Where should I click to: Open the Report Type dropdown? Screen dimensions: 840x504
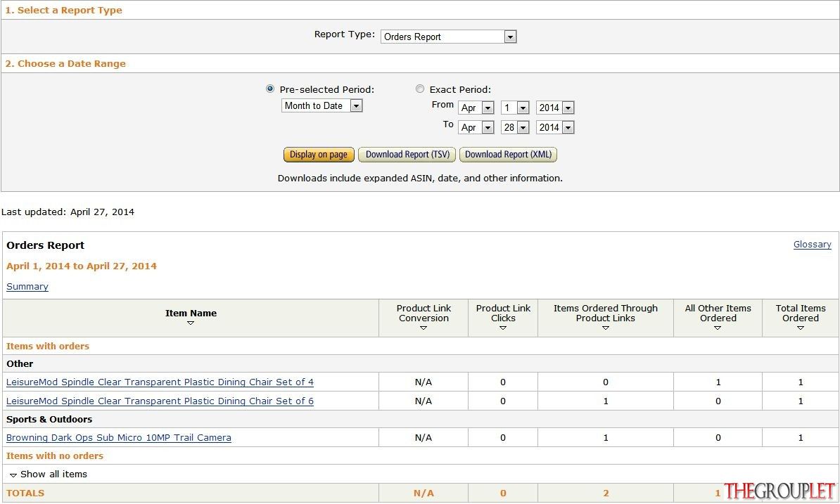pyautogui.click(x=448, y=37)
